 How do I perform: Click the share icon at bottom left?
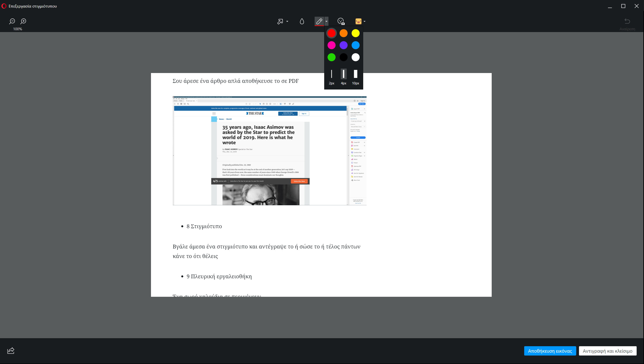tap(11, 351)
